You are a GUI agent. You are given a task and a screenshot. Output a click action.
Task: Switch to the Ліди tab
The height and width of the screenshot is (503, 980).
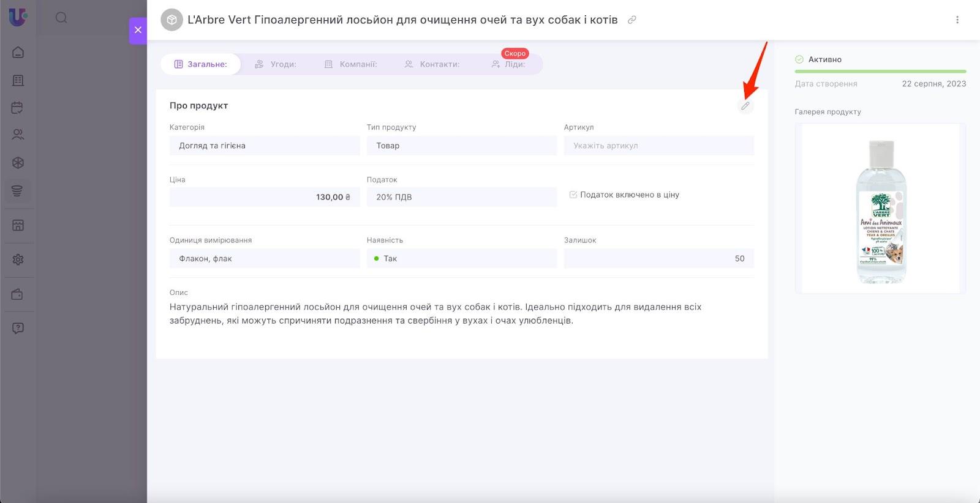pos(508,64)
